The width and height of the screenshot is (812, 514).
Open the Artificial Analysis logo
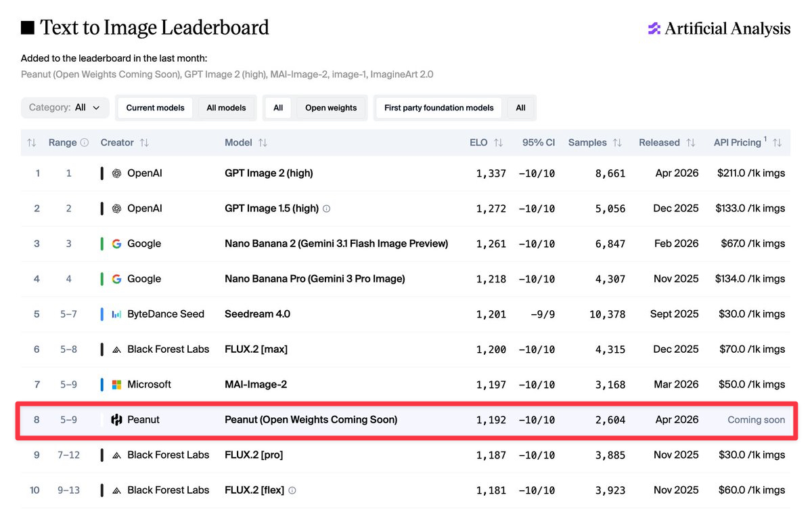click(719, 28)
